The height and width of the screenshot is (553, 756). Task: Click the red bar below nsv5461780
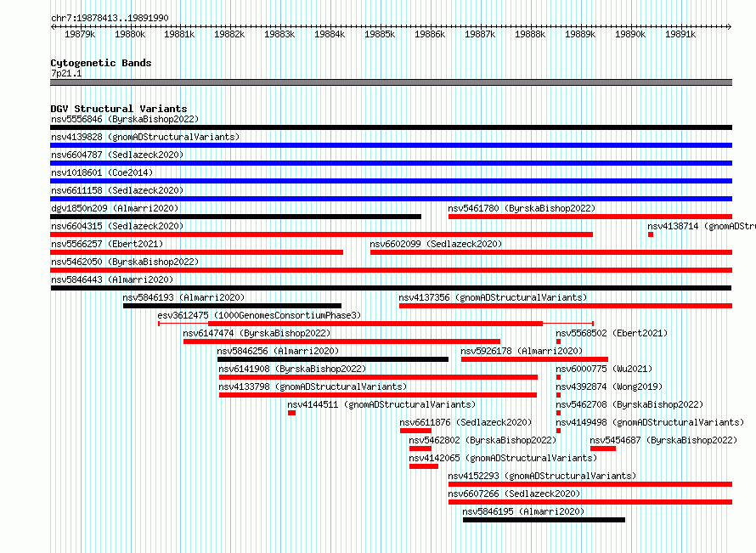(x=590, y=217)
